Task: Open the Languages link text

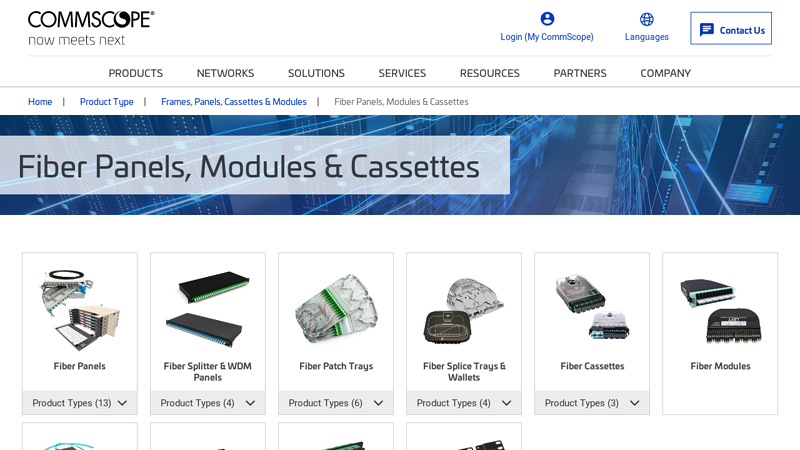Action: pos(646,37)
